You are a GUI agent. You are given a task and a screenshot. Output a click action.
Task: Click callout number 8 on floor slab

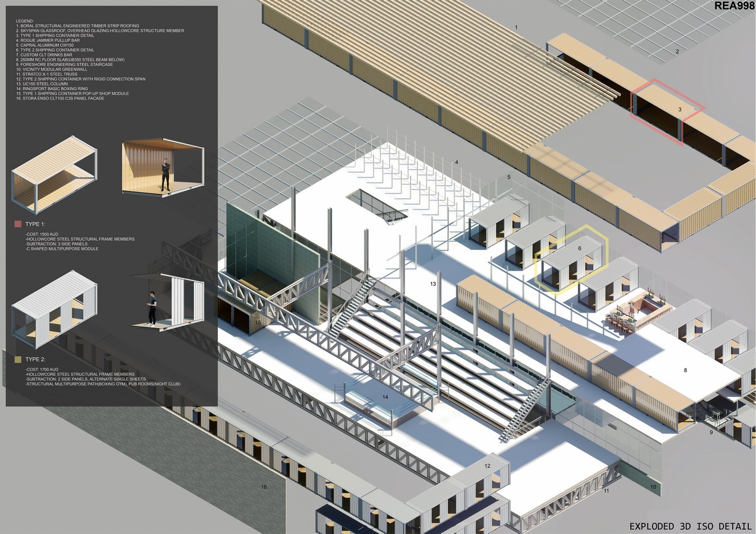tap(685, 370)
